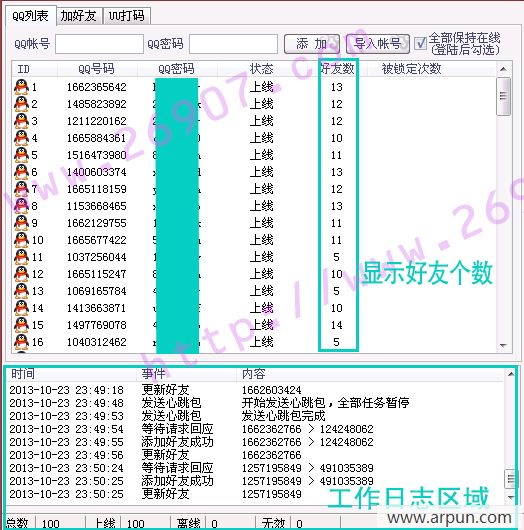Select QQ number 1662365642
Viewport: 524px width, 530px height.
(97, 87)
